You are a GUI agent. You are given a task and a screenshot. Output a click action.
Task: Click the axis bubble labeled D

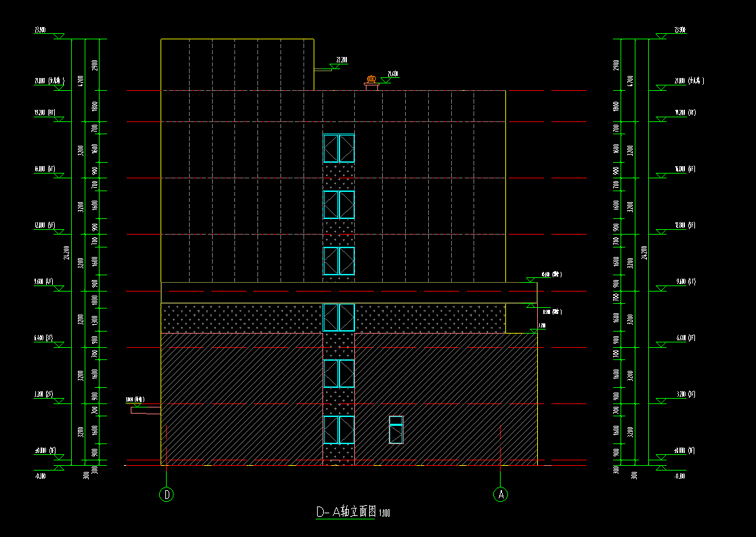(167, 495)
